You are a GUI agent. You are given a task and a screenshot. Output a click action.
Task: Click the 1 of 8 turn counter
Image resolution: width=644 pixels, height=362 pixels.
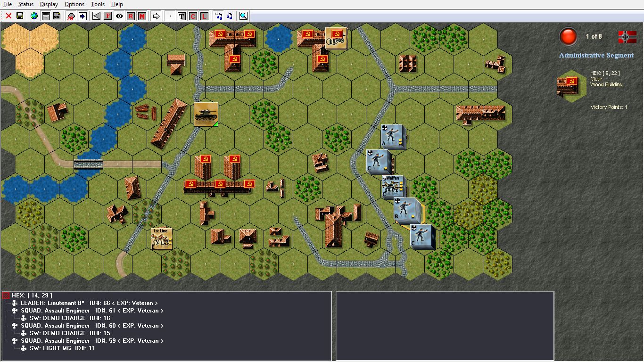(594, 37)
